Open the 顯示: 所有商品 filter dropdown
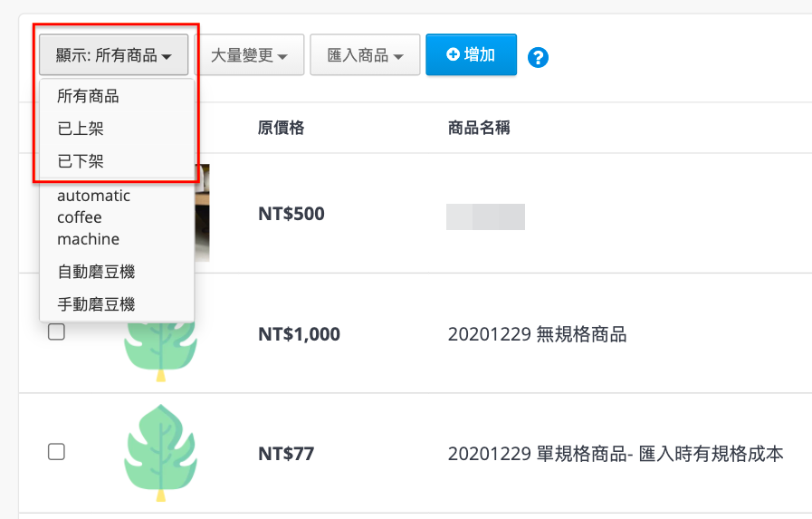Screen dimensions: 812x519 coord(113,55)
